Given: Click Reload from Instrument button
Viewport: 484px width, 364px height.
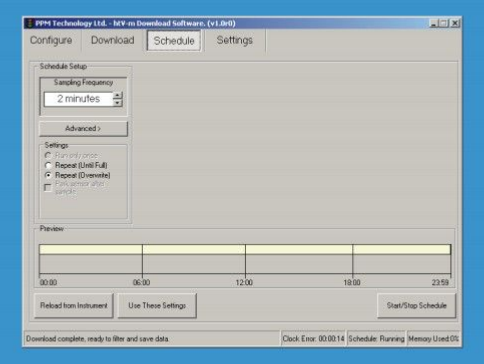Looking at the screenshot, I should (x=74, y=305).
